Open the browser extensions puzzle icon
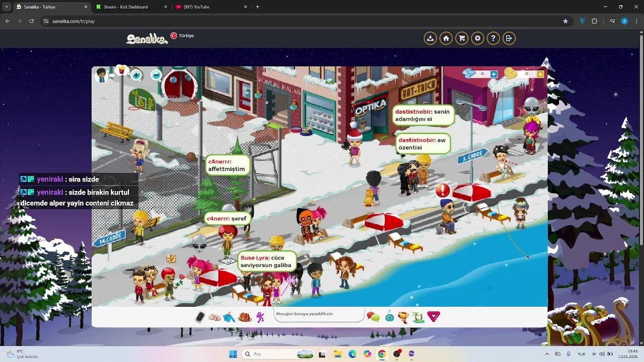The image size is (644, 362). coord(595,21)
